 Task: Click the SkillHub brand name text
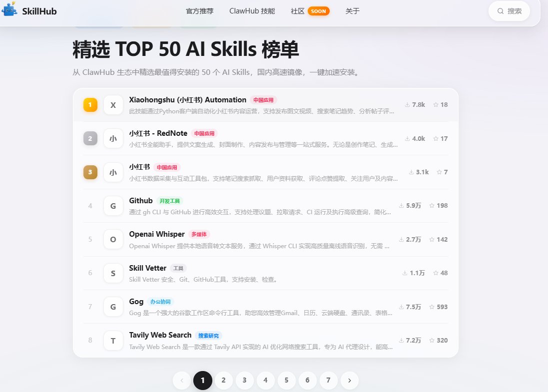coord(39,11)
